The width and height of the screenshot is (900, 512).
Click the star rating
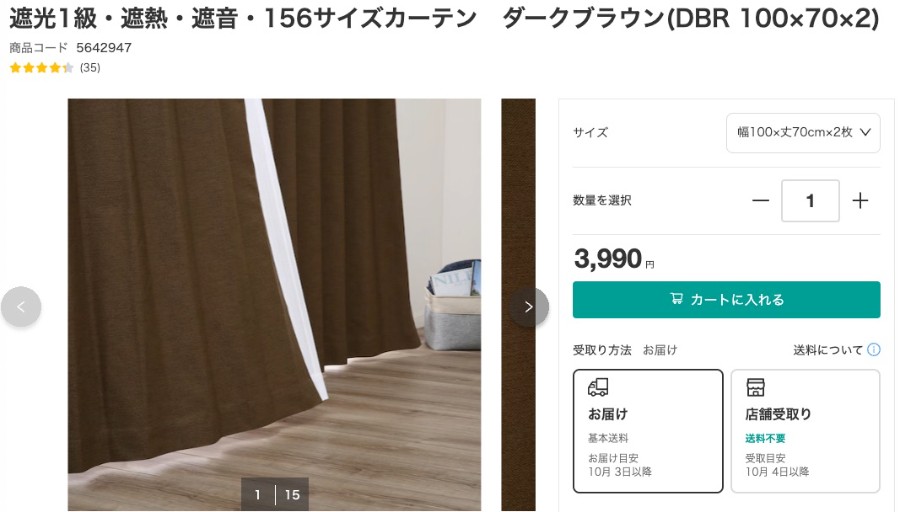coord(42,68)
